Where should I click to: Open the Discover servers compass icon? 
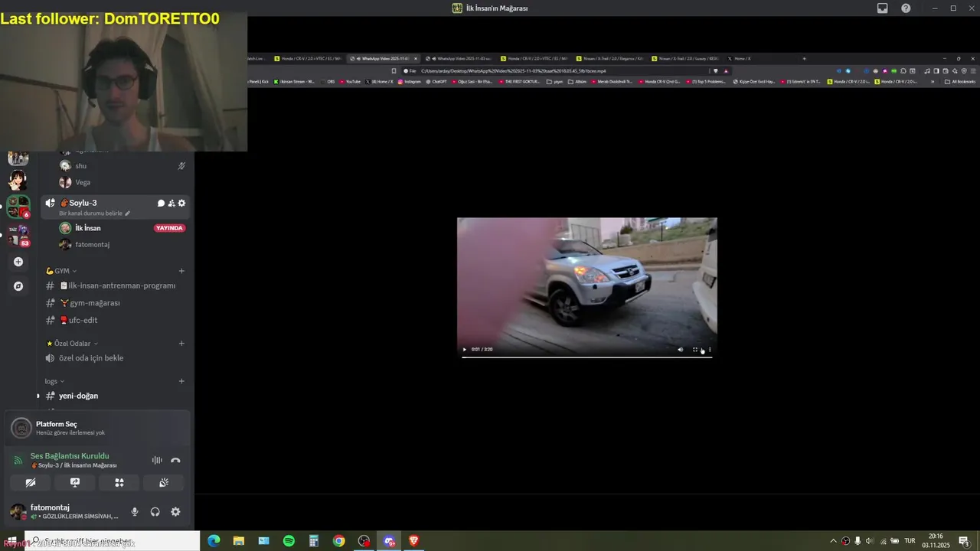[18, 286]
